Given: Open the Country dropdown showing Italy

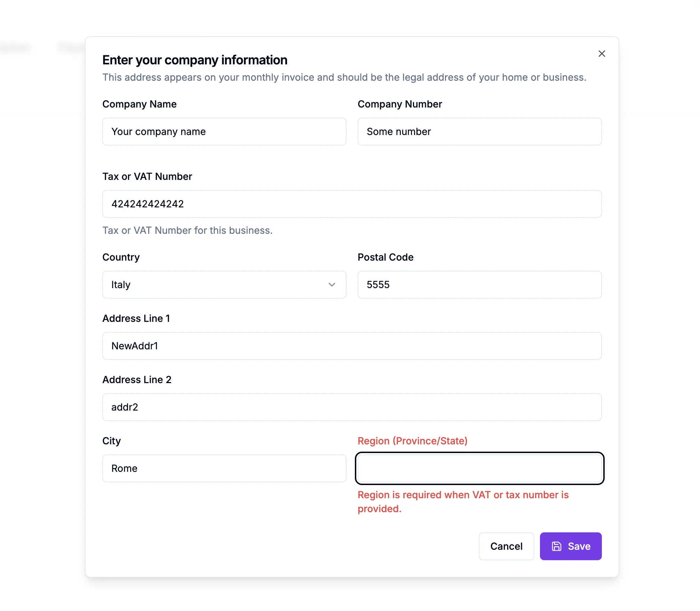Looking at the screenshot, I should (x=224, y=285).
